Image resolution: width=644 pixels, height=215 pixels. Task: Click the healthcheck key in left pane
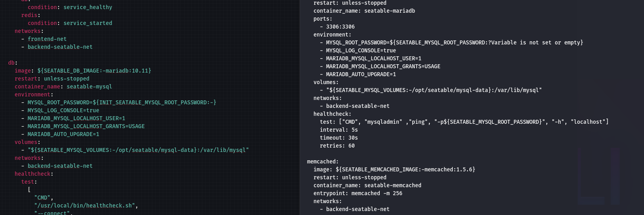(34, 174)
